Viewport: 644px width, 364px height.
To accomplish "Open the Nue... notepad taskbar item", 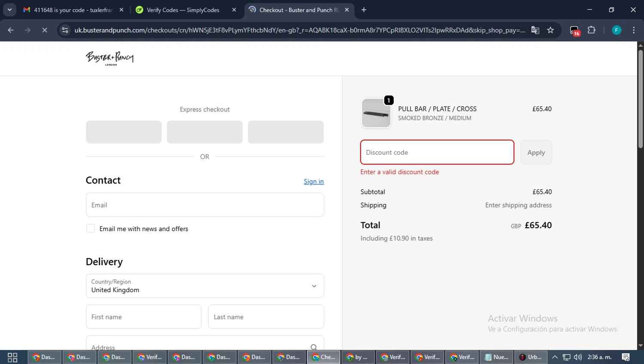I will [x=496, y=357].
